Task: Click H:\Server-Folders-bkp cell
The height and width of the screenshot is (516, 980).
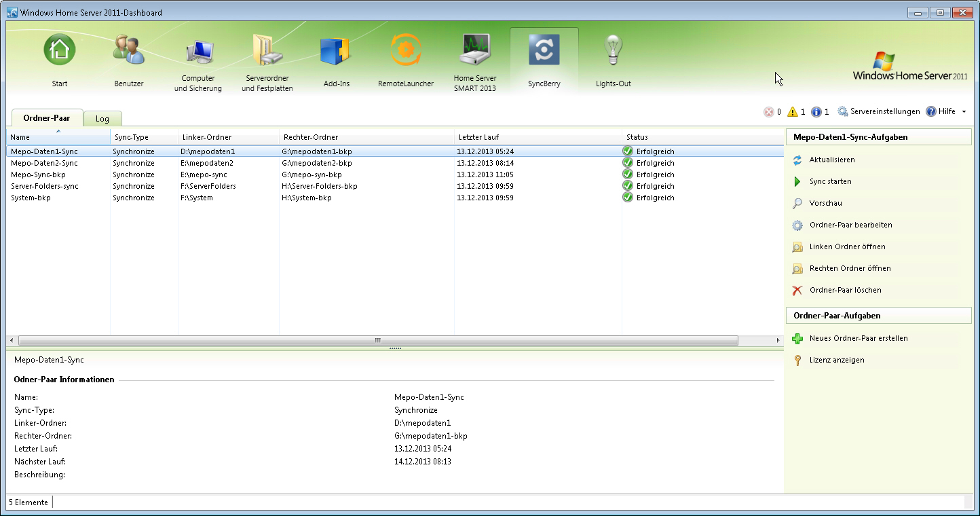Action: [x=320, y=186]
